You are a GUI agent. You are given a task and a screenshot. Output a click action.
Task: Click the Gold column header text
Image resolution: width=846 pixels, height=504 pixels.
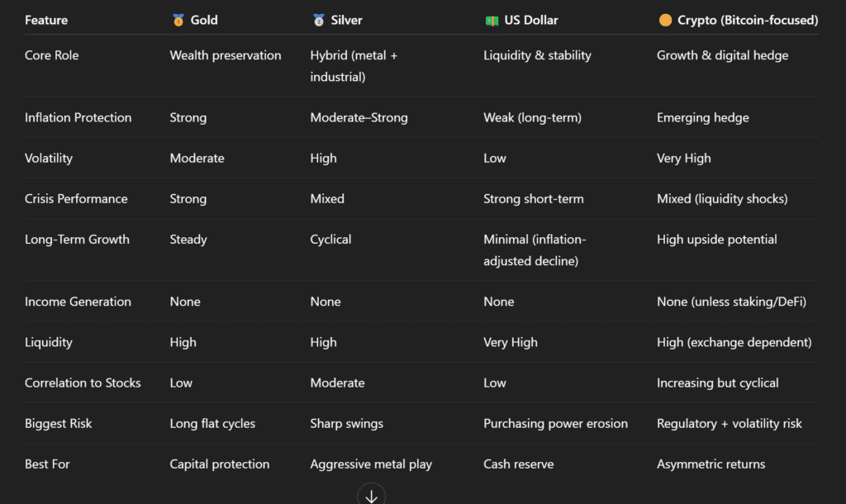[204, 20]
